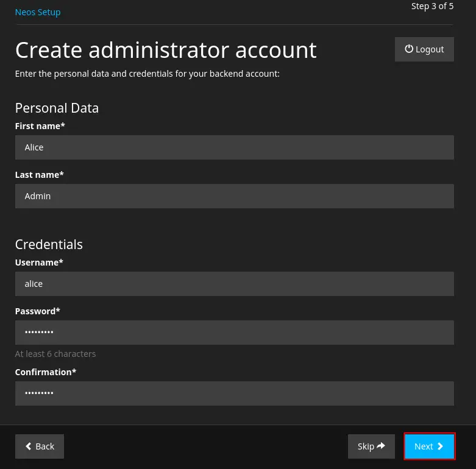Focus the First name field containing Alice
This screenshot has width=476, height=469.
coord(235,147)
